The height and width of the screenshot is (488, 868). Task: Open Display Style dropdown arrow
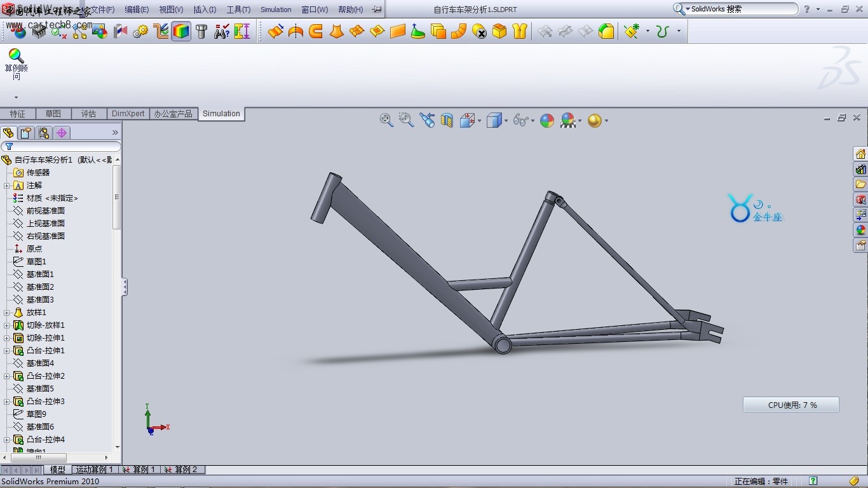pos(506,120)
